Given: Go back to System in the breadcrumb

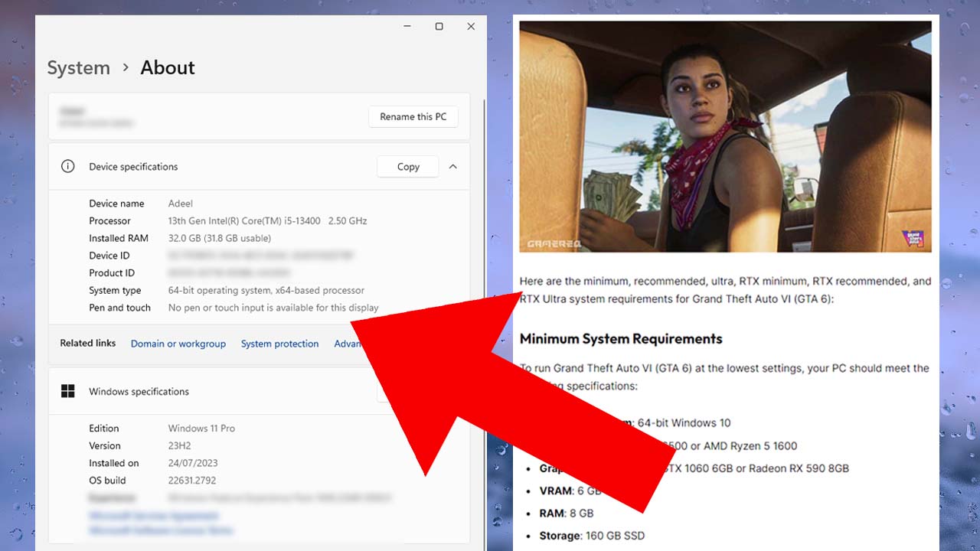Looking at the screenshot, I should 78,68.
